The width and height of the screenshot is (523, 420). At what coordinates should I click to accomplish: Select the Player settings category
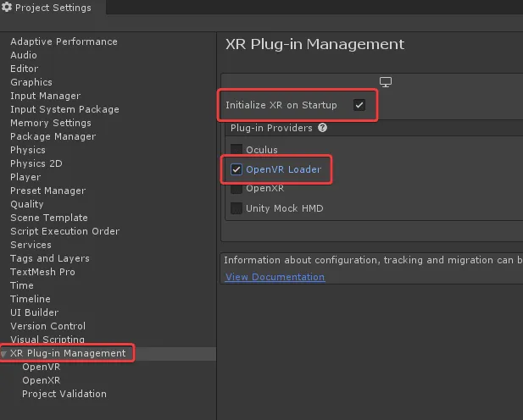(x=25, y=177)
